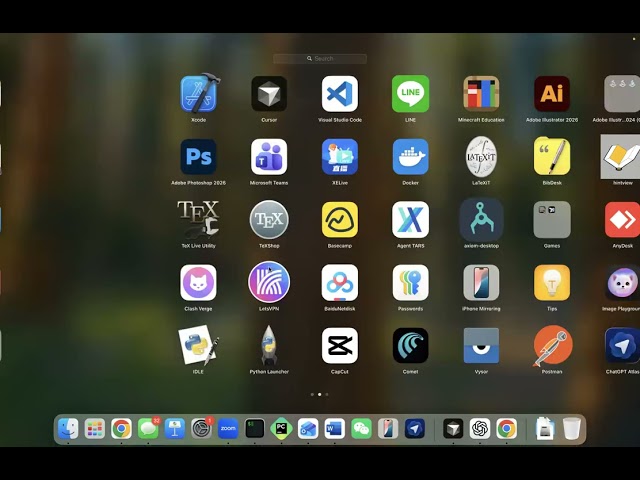This screenshot has height=480, width=640.
Task: Open Visual Studio Code
Action: (340, 94)
